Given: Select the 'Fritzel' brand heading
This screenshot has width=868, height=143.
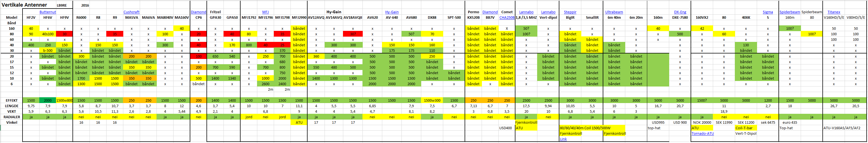Looking at the screenshot, I should click(215, 12).
